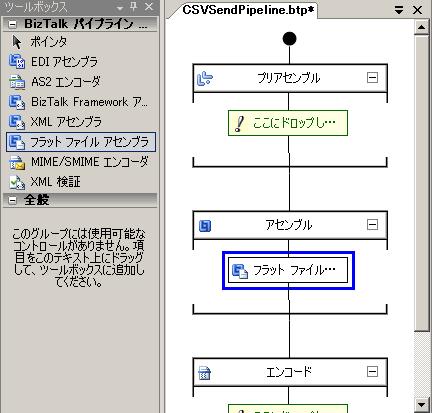Select the フラット ファイル アセンブラ label
Viewport: 432px width, 413px height.
89,142
